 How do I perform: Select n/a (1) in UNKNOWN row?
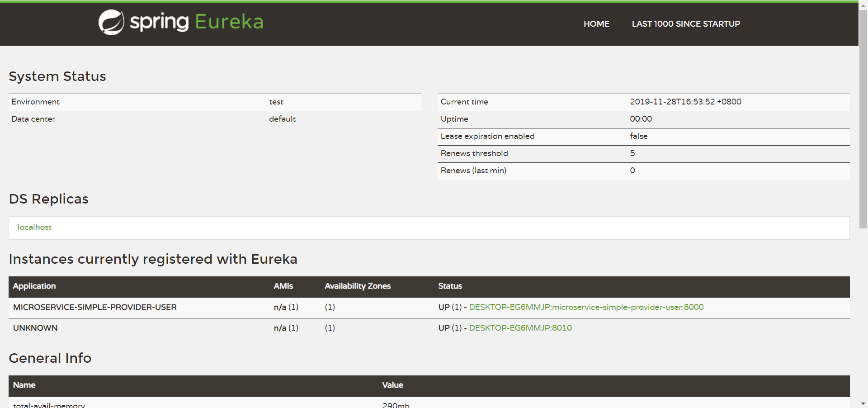286,328
